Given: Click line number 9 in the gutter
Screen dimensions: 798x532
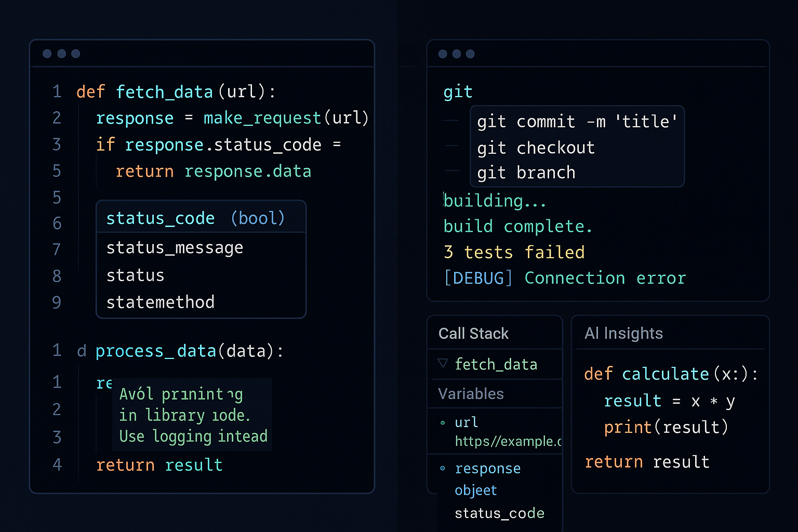Looking at the screenshot, I should click(57, 302).
